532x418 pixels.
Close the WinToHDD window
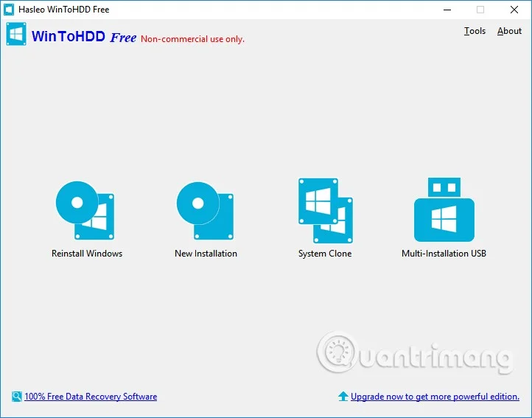(514, 10)
